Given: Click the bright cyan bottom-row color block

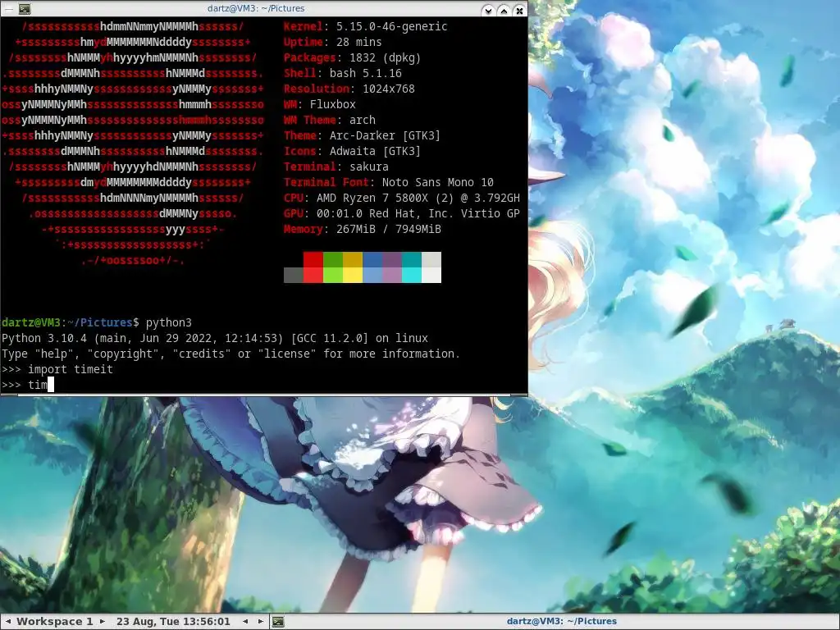Looking at the screenshot, I should pos(412,275).
